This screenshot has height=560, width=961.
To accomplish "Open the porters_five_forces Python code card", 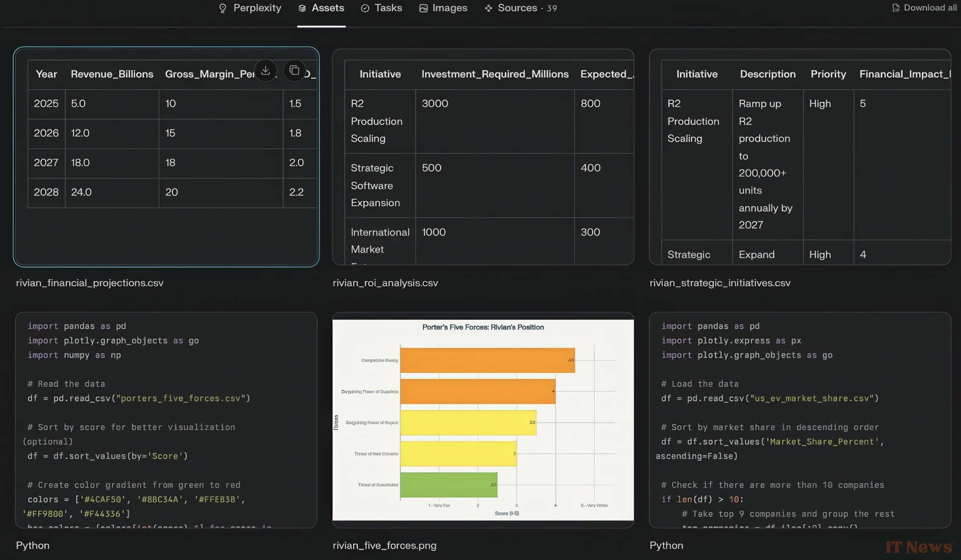I will tap(166, 419).
